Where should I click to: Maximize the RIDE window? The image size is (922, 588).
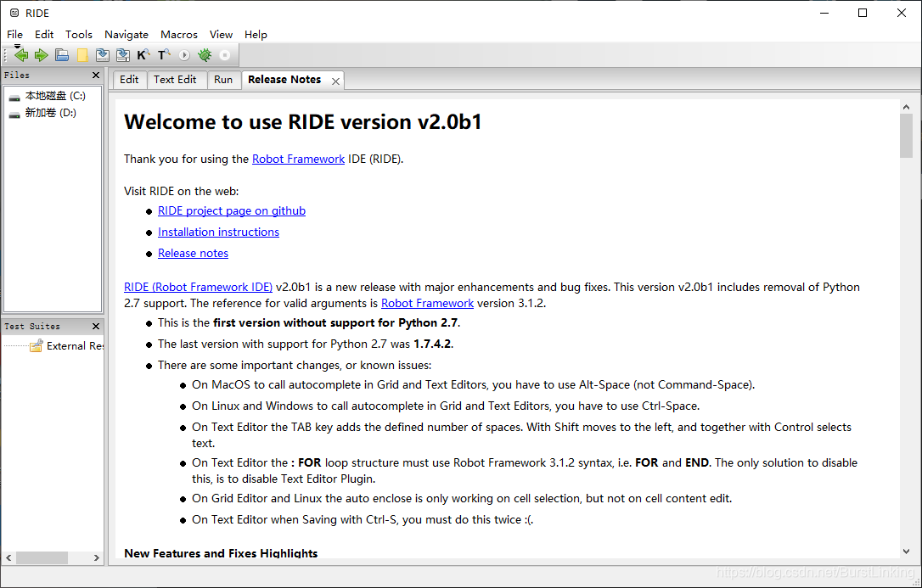863,13
